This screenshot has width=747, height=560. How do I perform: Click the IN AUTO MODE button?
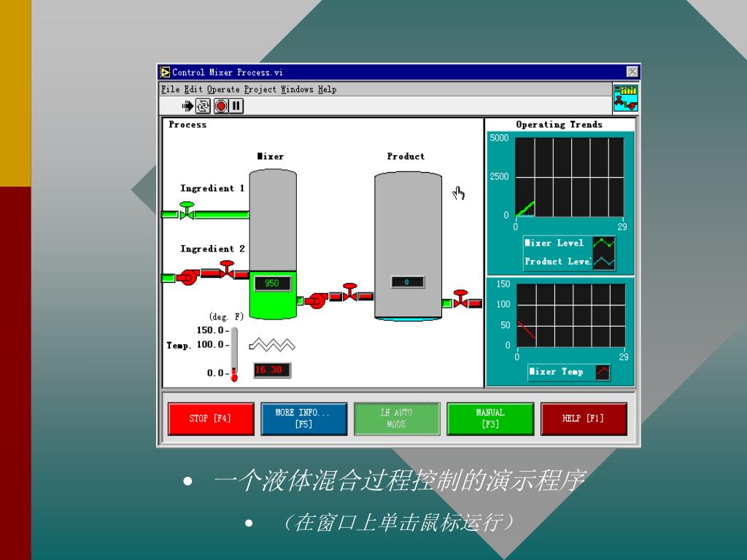tap(397, 419)
